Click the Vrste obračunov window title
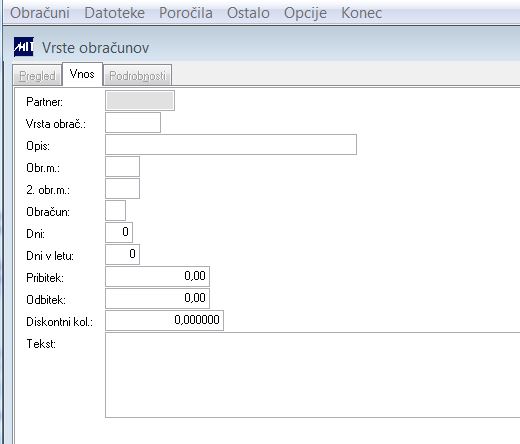This screenshot has width=520, height=444. (95, 48)
